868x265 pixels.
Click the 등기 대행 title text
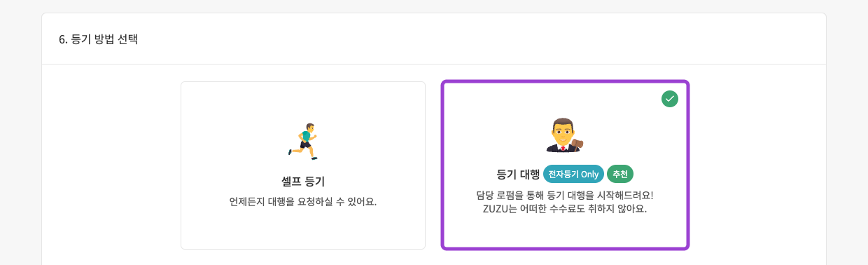click(x=518, y=174)
